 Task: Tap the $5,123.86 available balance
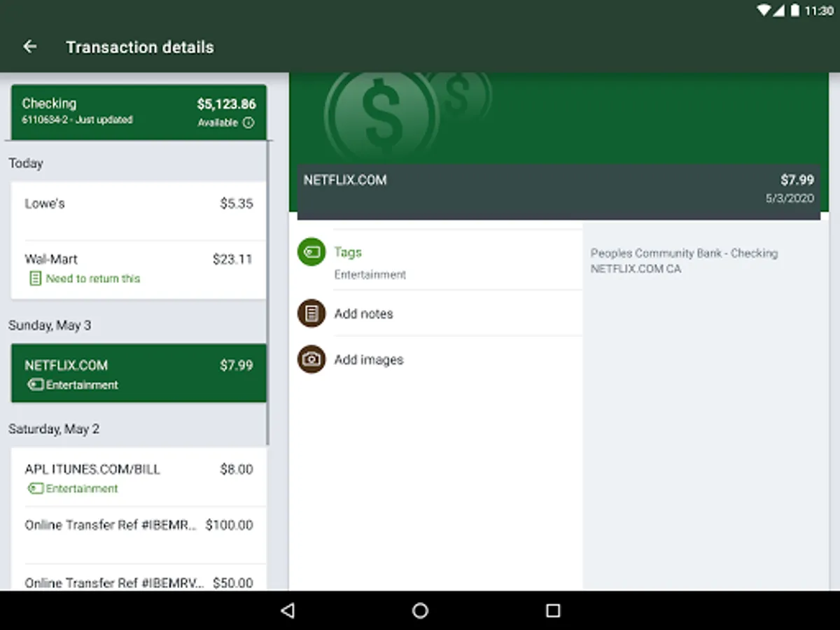tap(226, 104)
